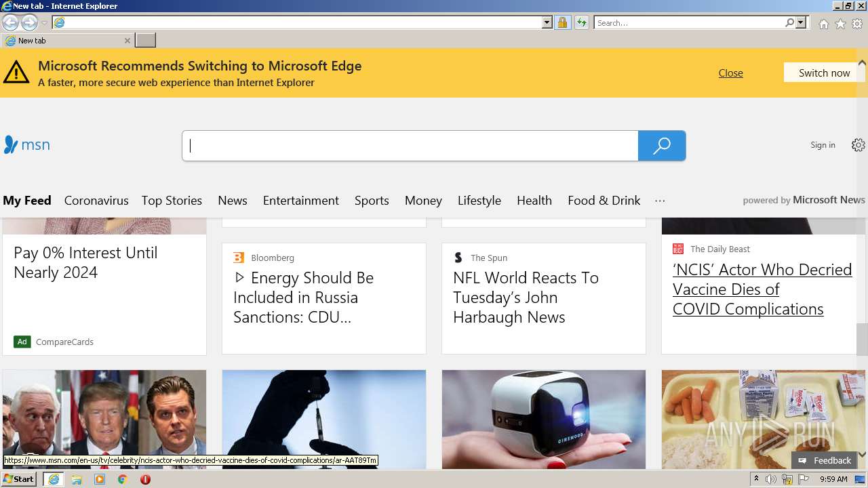Select the New tab browser tab
Image resolution: width=868 pixels, height=488 pixels.
coord(66,41)
